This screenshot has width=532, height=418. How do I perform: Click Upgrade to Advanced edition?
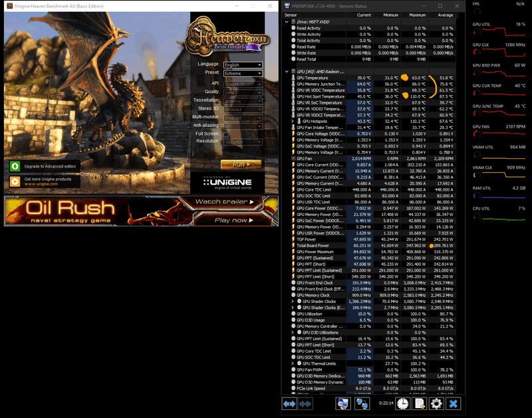(50, 166)
